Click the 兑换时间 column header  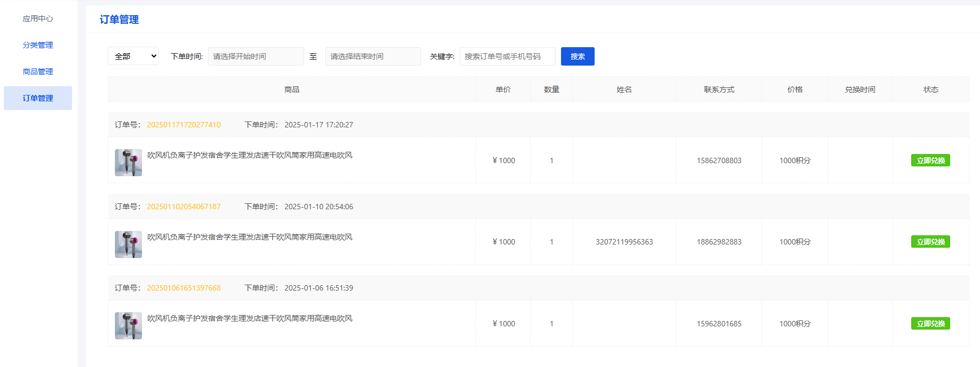pos(860,89)
